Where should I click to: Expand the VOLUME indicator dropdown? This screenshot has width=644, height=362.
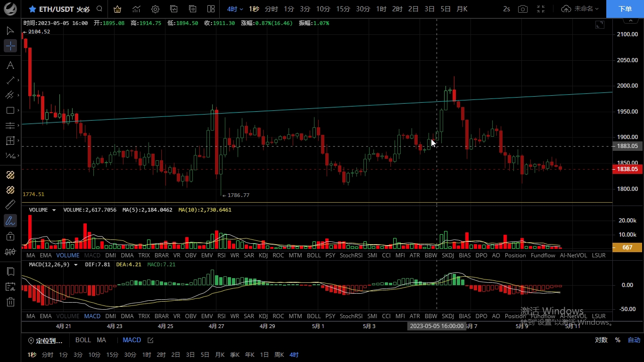(x=54, y=210)
